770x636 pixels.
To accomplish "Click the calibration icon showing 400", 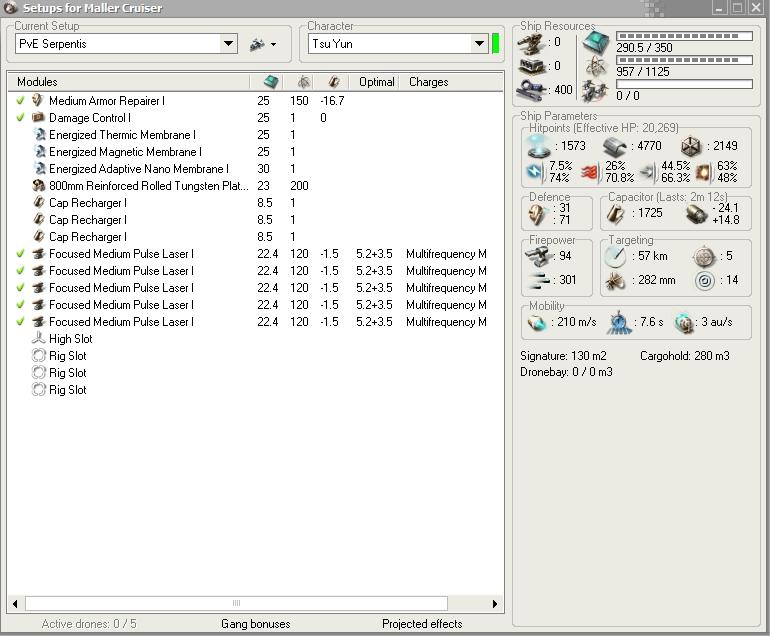I will [530, 89].
